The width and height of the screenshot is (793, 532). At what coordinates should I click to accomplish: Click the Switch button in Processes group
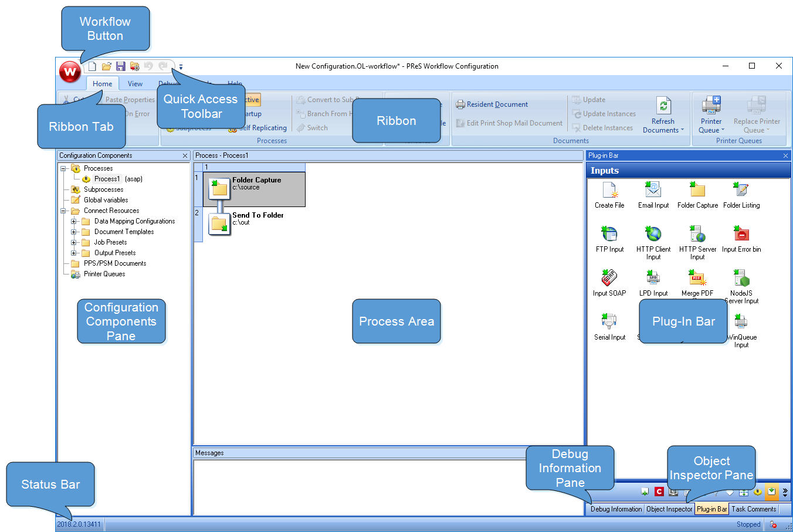(312, 128)
